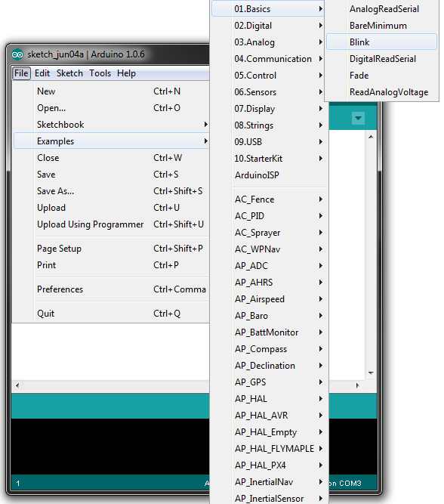Open the 04.Communication examples submenu

pyautogui.click(x=268, y=59)
